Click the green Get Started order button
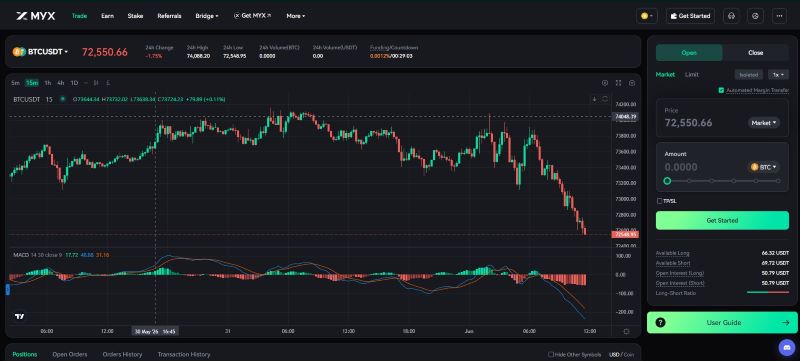The width and height of the screenshot is (800, 361). [x=722, y=220]
